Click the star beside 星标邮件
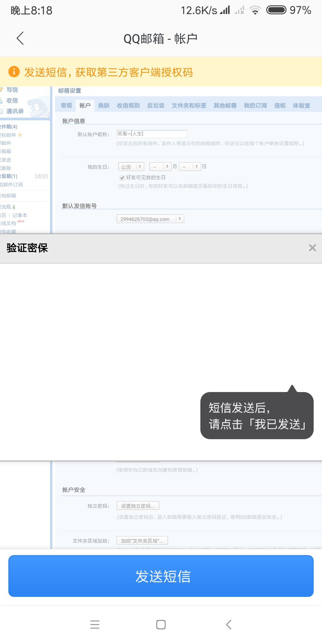Screen dimensions: 322x644 (x=20, y=135)
